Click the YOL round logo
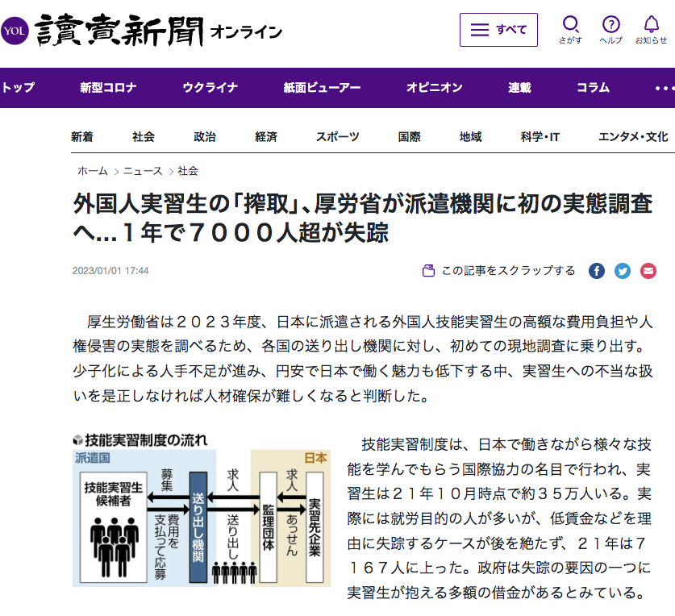Image resolution: width=675 pixels, height=616 pixels. coord(15,31)
